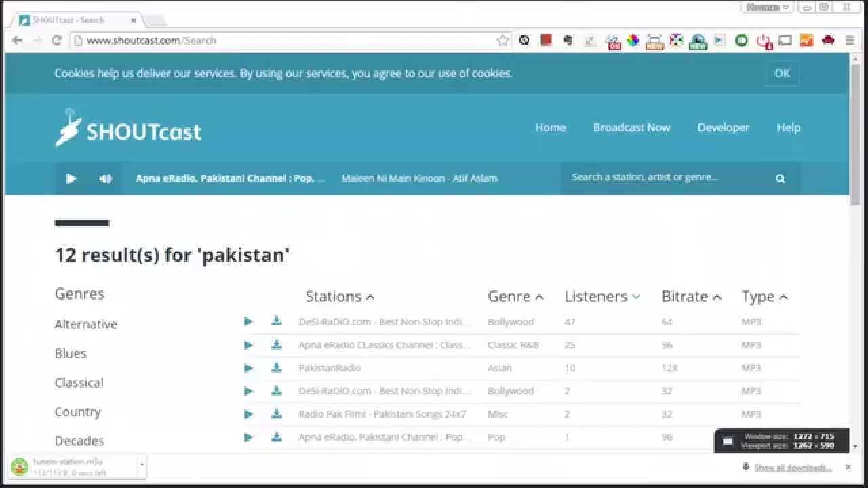The image size is (868, 488).
Task: Download DeSi-RaDiO Bollywood playlist with 2 listeners
Action: [x=277, y=390]
